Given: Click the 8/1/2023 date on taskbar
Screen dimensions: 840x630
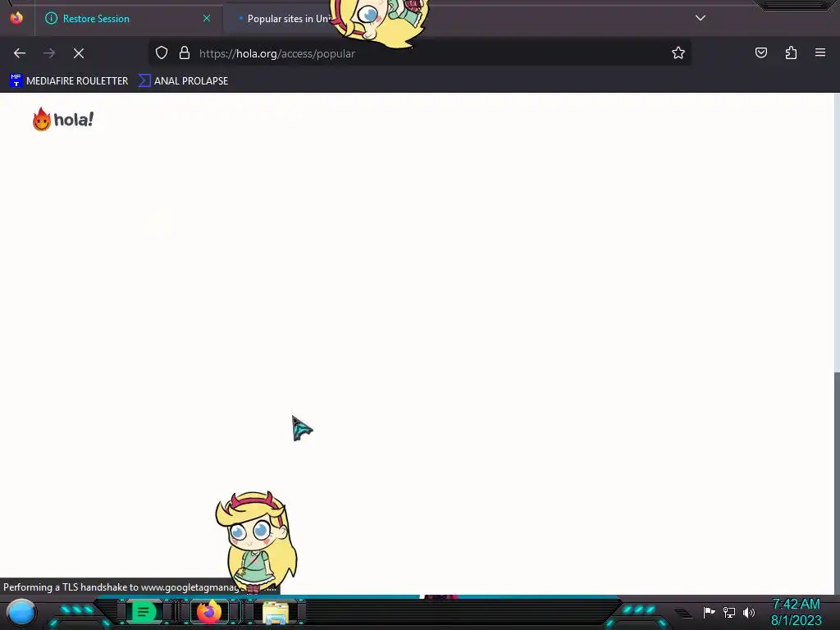Looking at the screenshot, I should tap(796, 620).
